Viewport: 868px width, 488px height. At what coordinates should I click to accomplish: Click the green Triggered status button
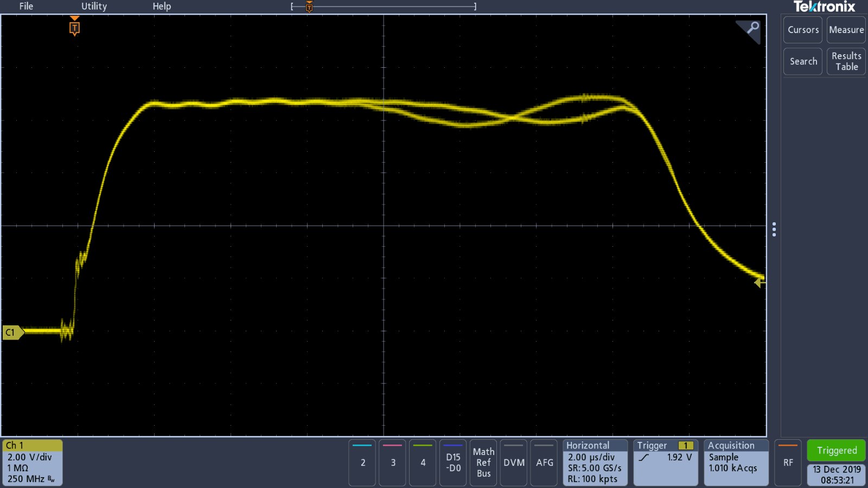click(x=837, y=451)
